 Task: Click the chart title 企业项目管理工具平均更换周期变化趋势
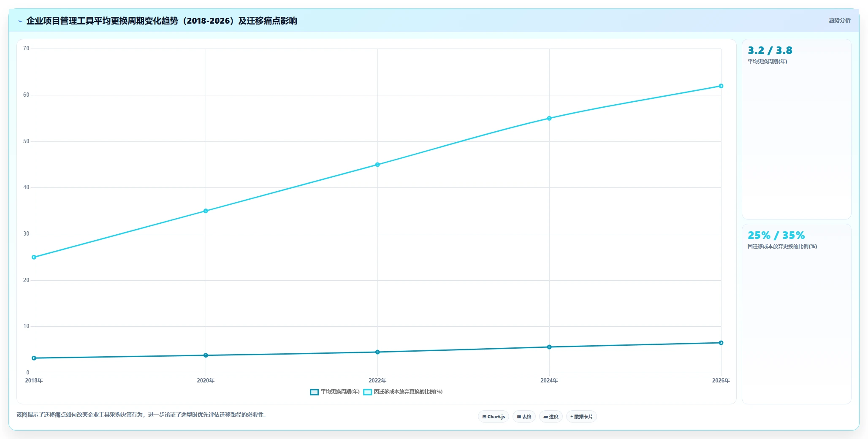click(x=162, y=21)
